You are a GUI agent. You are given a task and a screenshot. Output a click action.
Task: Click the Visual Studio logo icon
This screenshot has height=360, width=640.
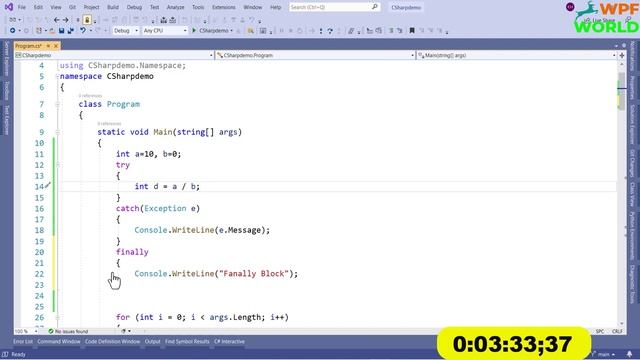pyautogui.click(x=8, y=7)
